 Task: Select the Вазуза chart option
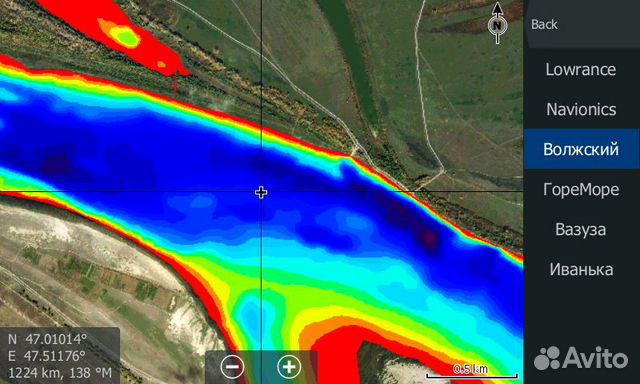point(582,229)
